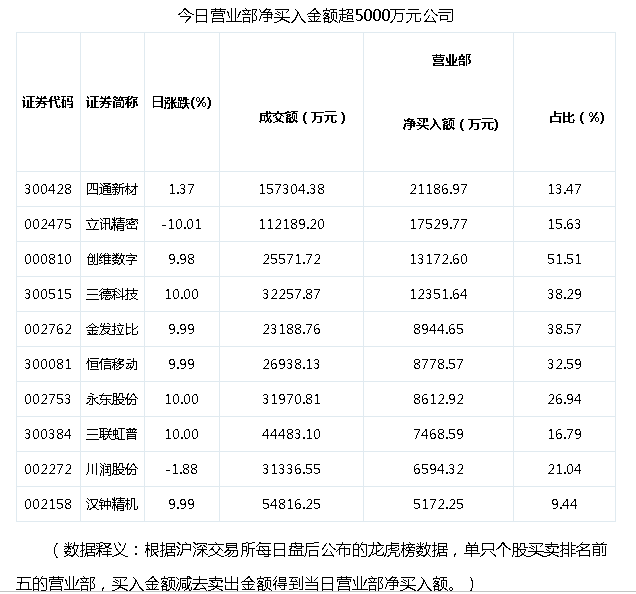Click the 占比（%）column header
Viewport: 636px width, 594px height.
577,117
